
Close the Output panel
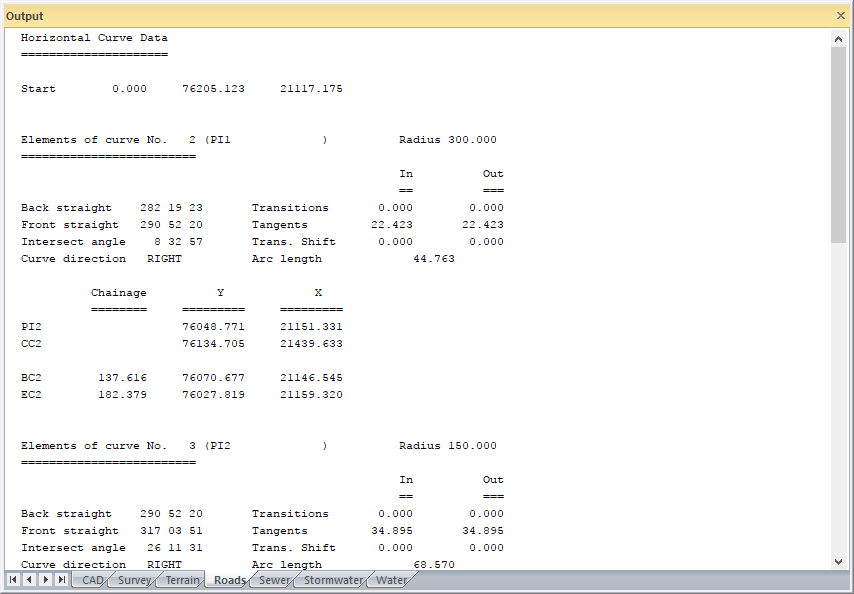(840, 16)
